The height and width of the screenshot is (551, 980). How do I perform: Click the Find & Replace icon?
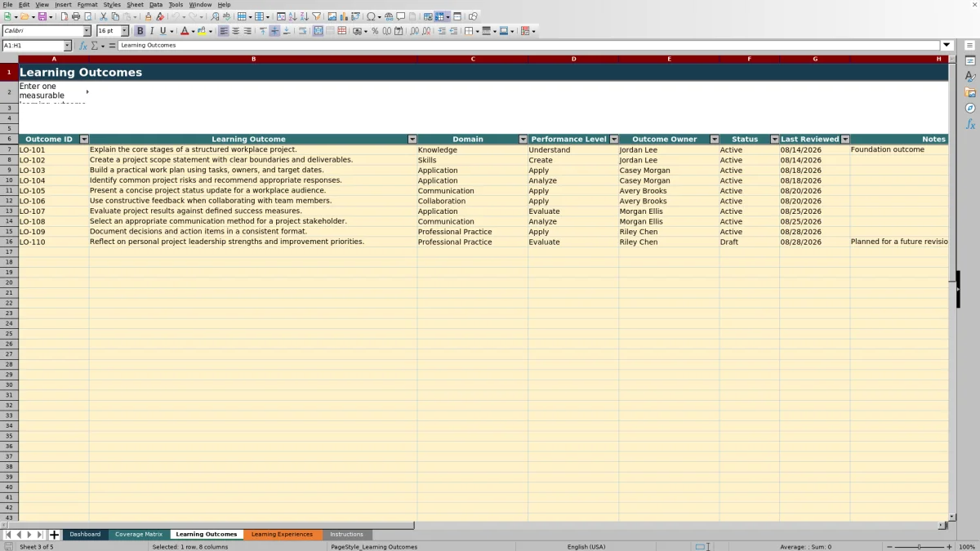click(215, 16)
